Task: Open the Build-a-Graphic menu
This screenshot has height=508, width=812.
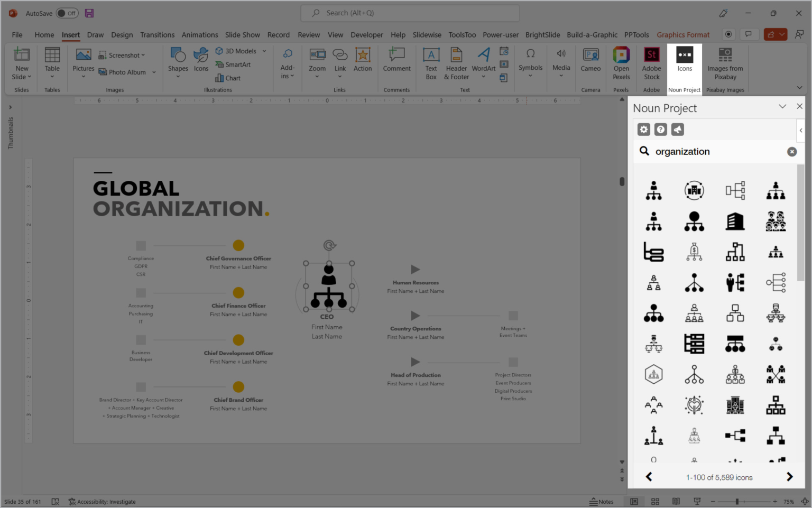Action: (x=592, y=34)
